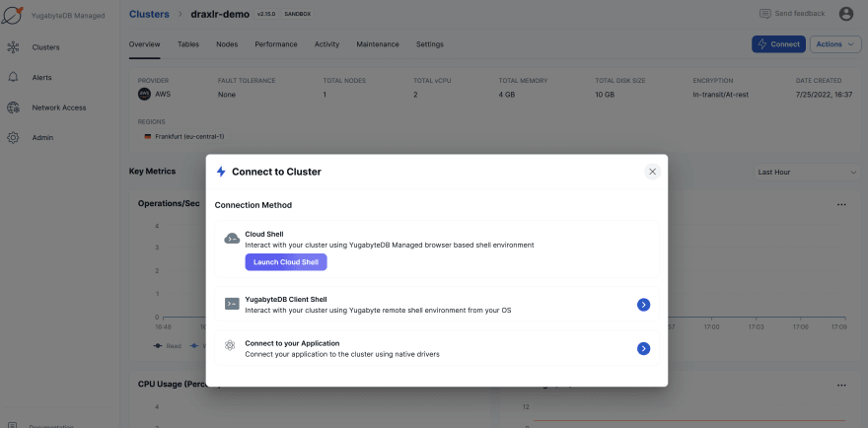Viewport: 868px width, 428px height.
Task: Switch to the Settings tab
Action: [x=430, y=44]
